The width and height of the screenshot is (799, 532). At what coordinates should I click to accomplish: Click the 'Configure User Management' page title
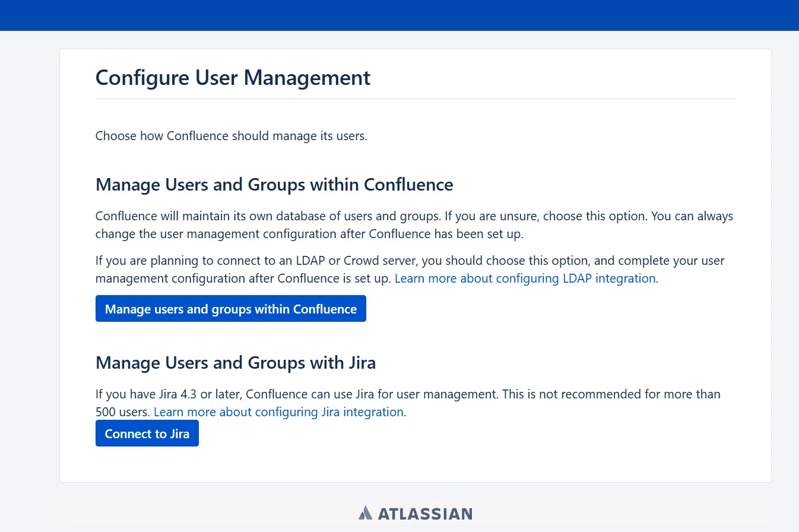point(233,78)
